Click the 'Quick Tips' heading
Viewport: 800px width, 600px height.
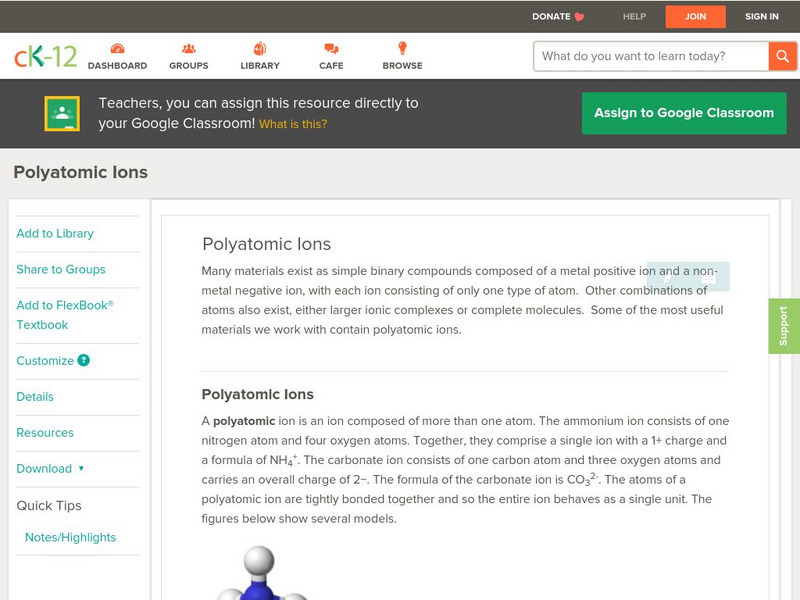click(49, 506)
